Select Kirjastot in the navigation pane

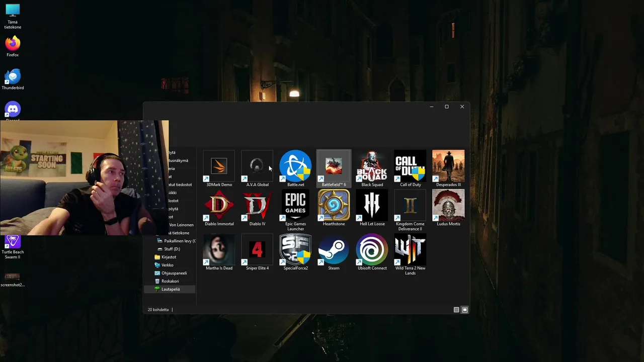click(165, 257)
